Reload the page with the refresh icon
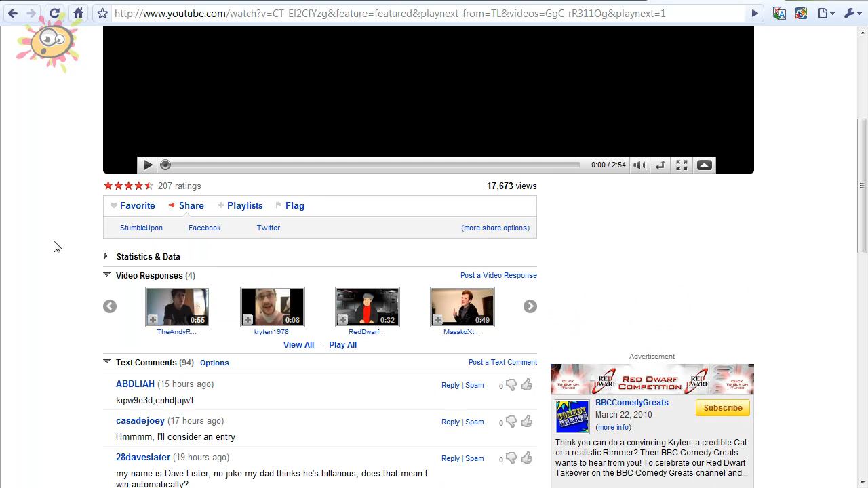The width and height of the screenshot is (868, 488). pyautogui.click(x=55, y=13)
